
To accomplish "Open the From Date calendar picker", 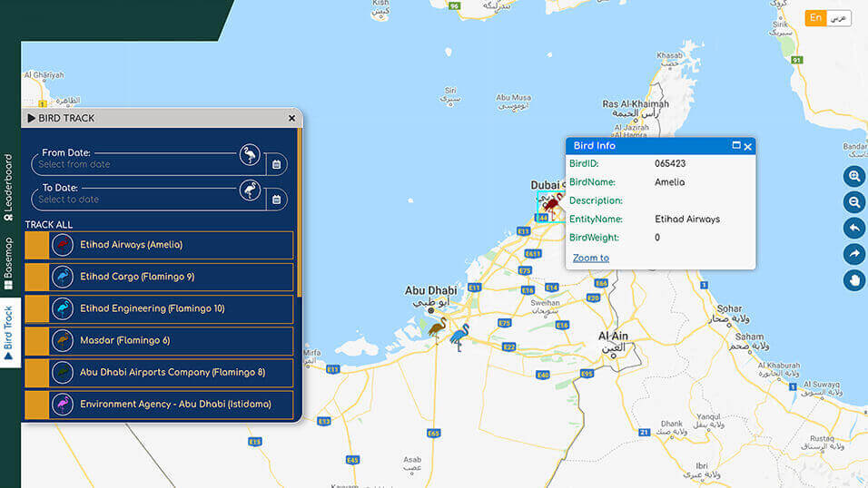I will click(277, 164).
